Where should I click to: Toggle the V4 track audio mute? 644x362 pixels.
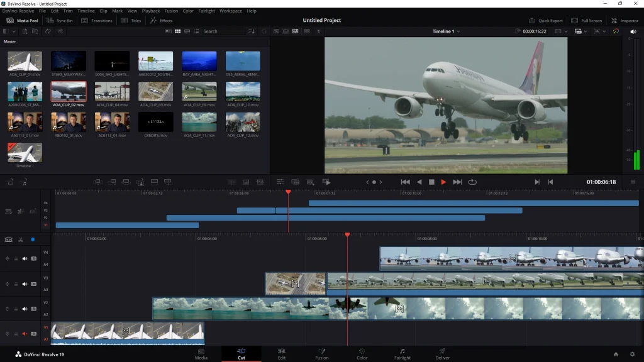25,258
